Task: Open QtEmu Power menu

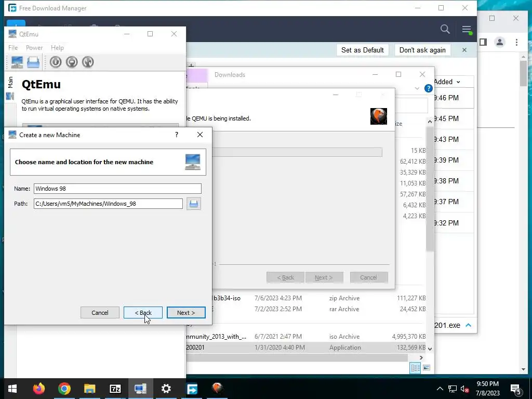Action: (x=34, y=48)
